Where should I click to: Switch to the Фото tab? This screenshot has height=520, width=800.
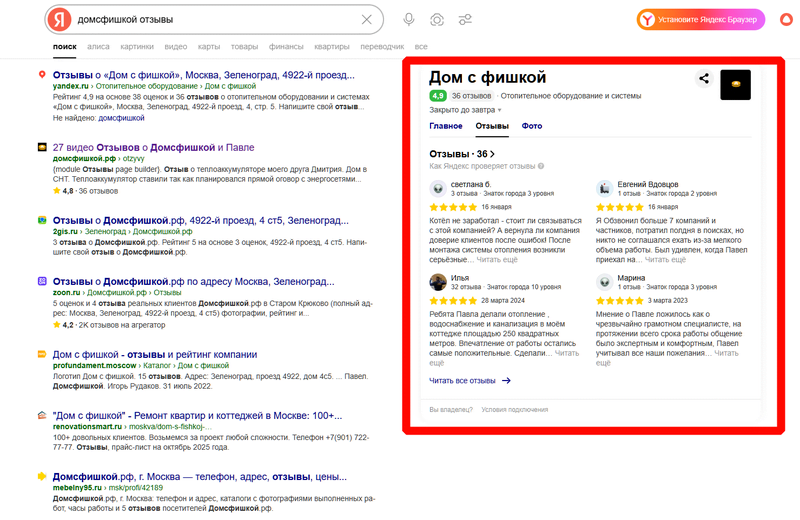pyautogui.click(x=532, y=126)
